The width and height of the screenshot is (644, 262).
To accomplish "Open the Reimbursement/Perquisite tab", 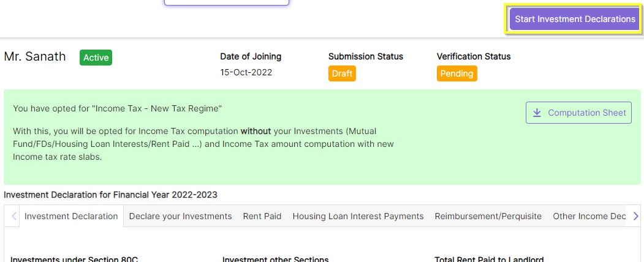I will (488, 216).
